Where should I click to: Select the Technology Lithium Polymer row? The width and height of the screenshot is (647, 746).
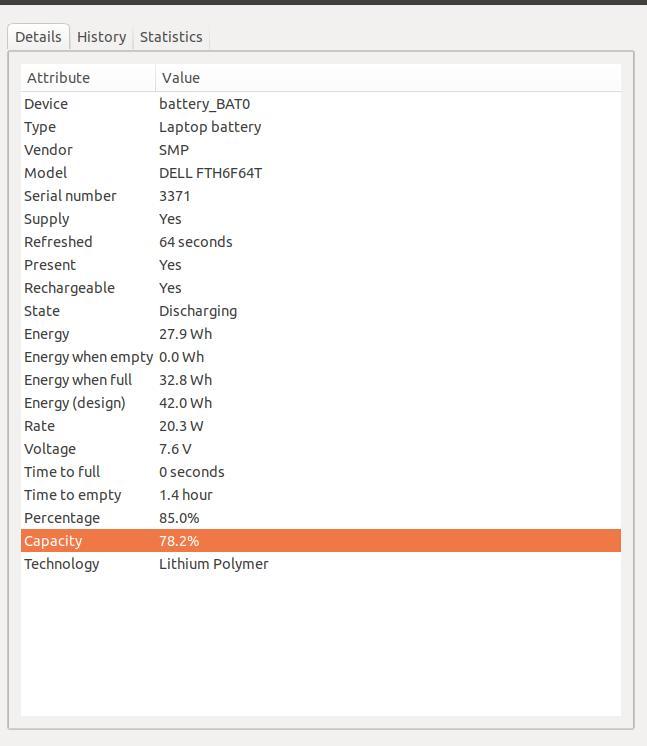pos(321,564)
